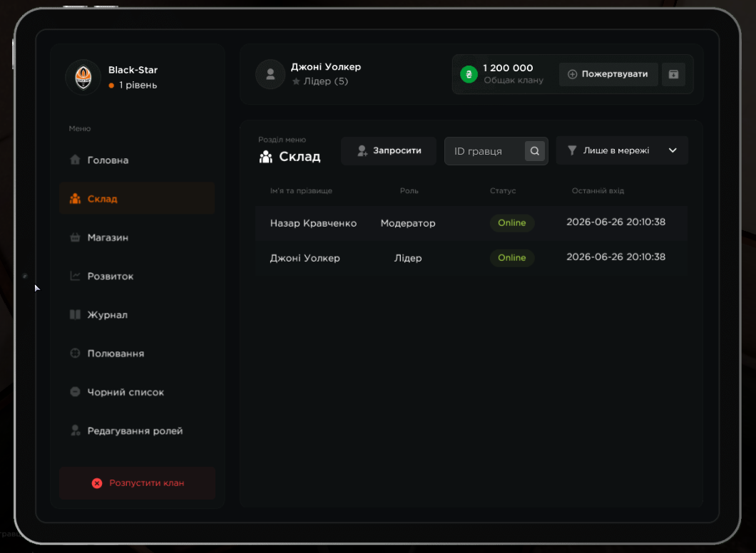Click the dropdown chevron arrow

(x=673, y=150)
